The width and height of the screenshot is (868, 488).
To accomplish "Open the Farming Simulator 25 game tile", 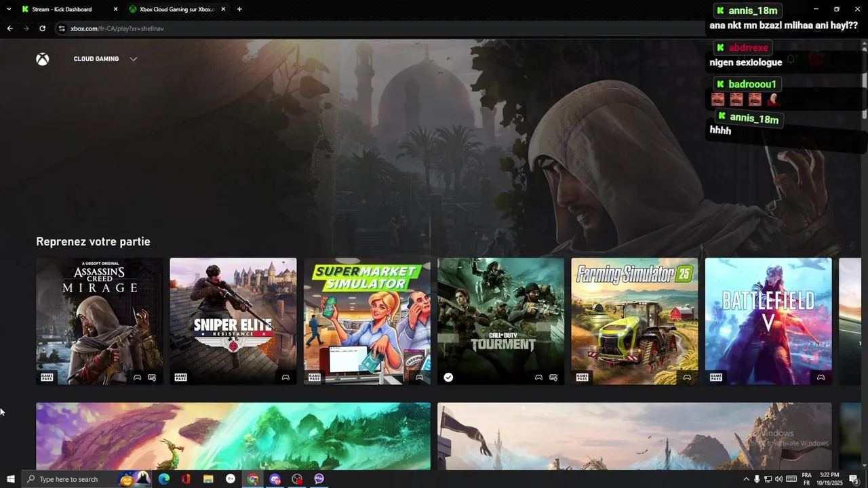I will click(635, 321).
